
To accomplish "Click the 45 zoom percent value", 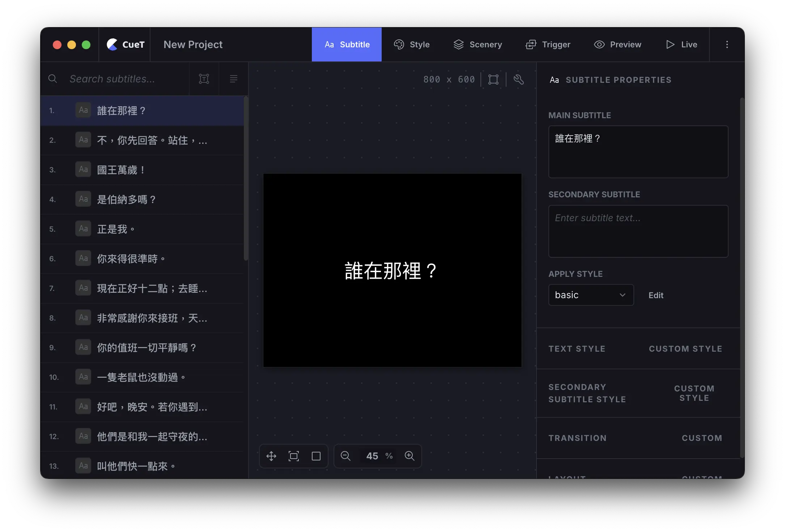I will [372, 456].
